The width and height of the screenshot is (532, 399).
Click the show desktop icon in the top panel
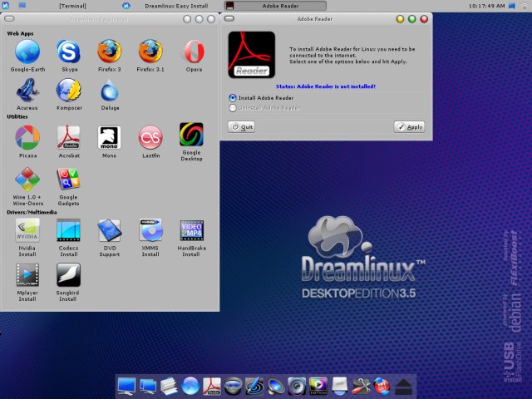pos(22,5)
